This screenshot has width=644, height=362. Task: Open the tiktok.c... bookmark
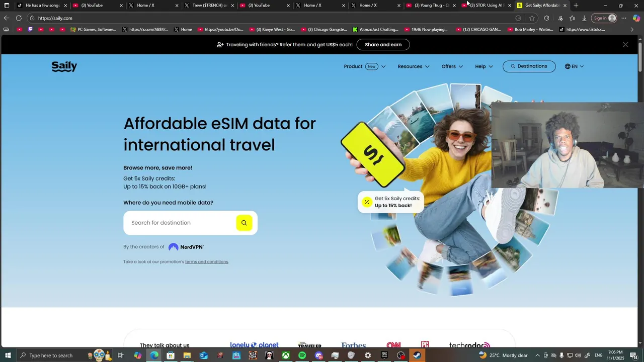click(x=582, y=30)
